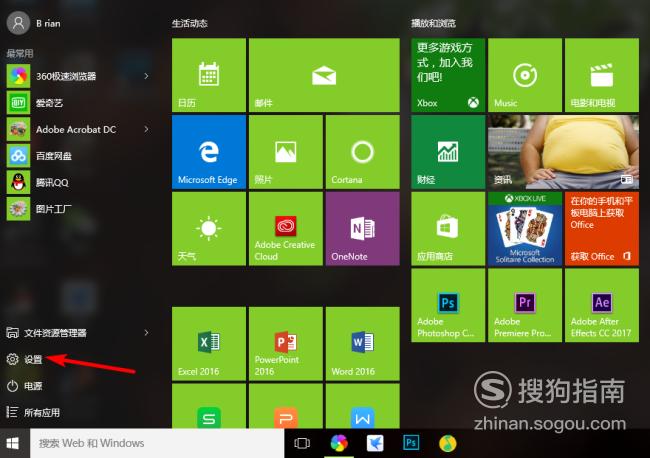Screen dimensions: 650x458
Task: Open the Music tile
Action: pos(525,75)
